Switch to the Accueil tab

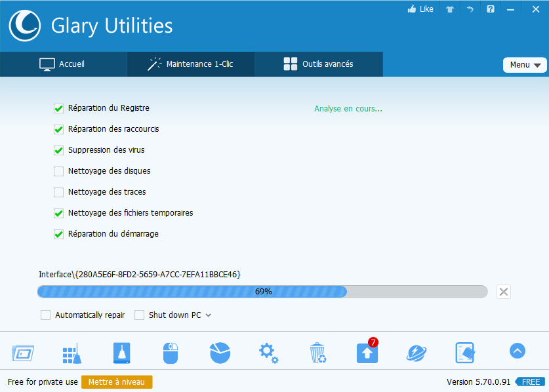tap(64, 64)
